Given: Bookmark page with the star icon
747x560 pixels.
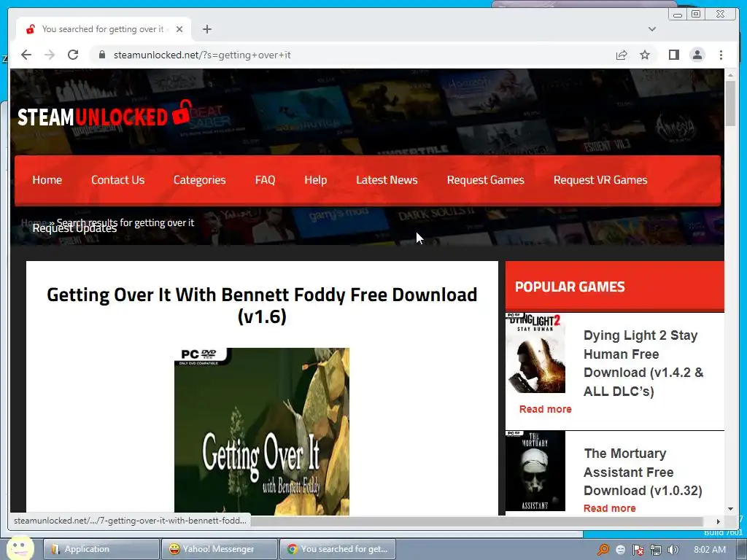Looking at the screenshot, I should point(645,55).
